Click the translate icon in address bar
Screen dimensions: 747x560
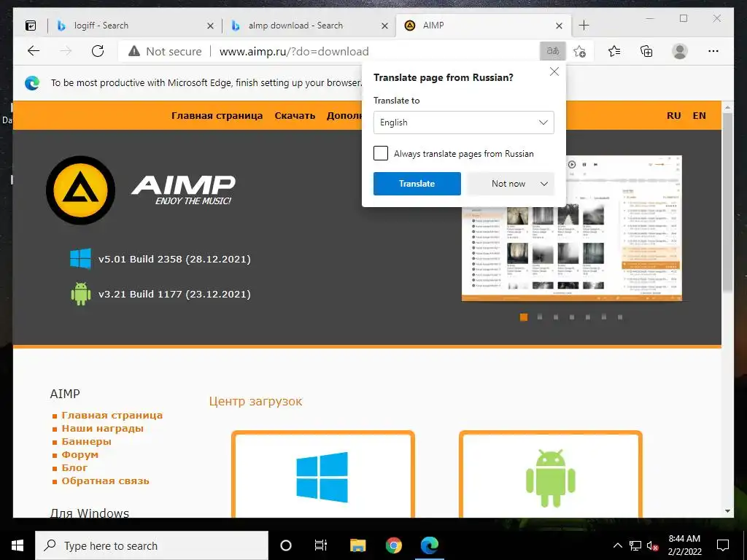553,51
